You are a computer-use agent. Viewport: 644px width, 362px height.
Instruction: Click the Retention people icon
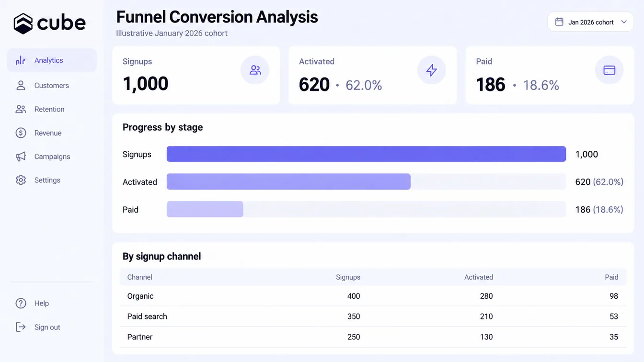21,109
